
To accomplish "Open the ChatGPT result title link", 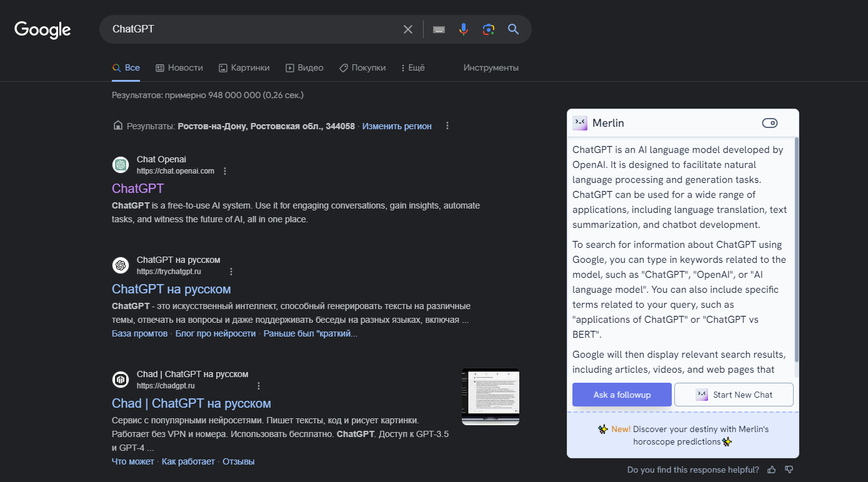I will click(x=138, y=189).
